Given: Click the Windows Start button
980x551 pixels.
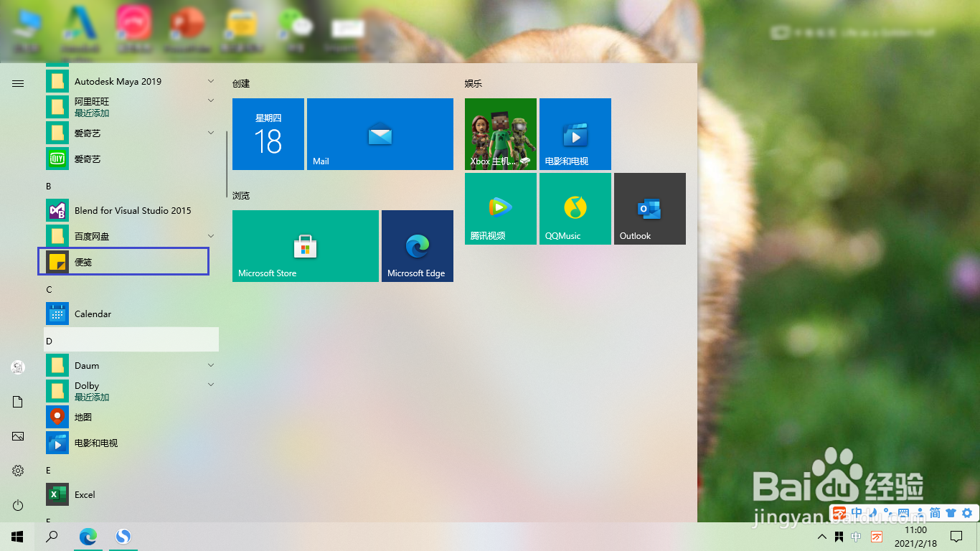Looking at the screenshot, I should click(17, 537).
